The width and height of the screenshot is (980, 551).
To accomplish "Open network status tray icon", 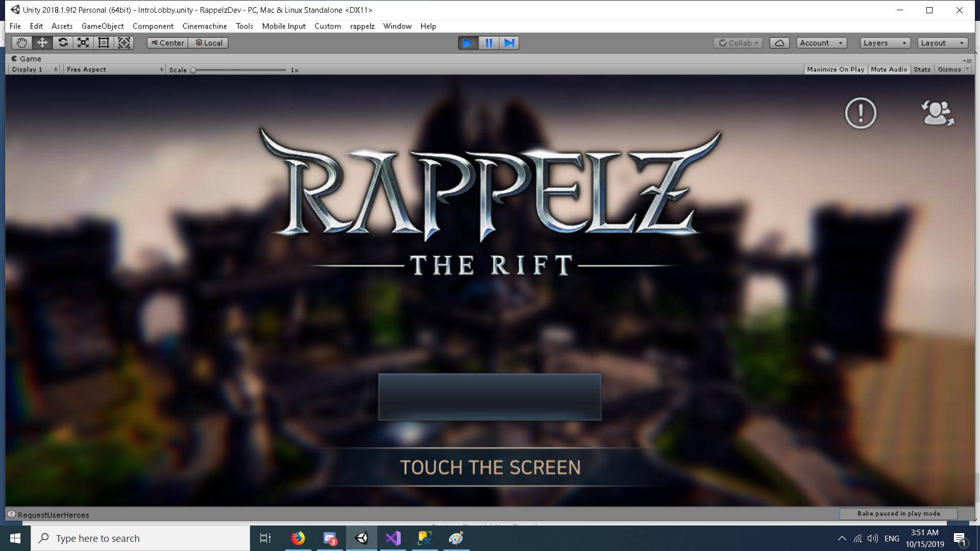I will pos(858,538).
